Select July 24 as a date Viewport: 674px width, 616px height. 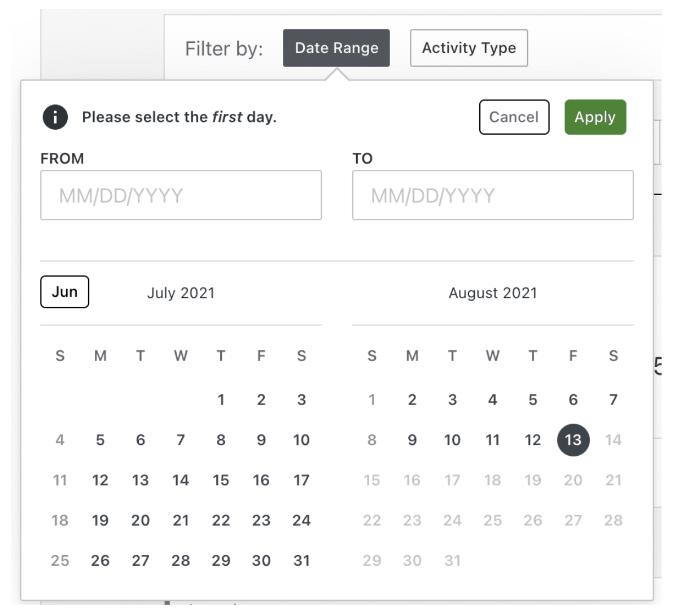[301, 520]
